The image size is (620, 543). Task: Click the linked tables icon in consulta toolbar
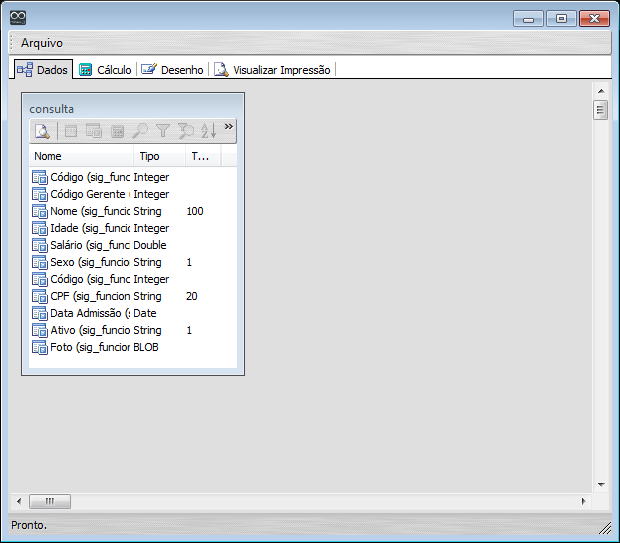(94, 131)
